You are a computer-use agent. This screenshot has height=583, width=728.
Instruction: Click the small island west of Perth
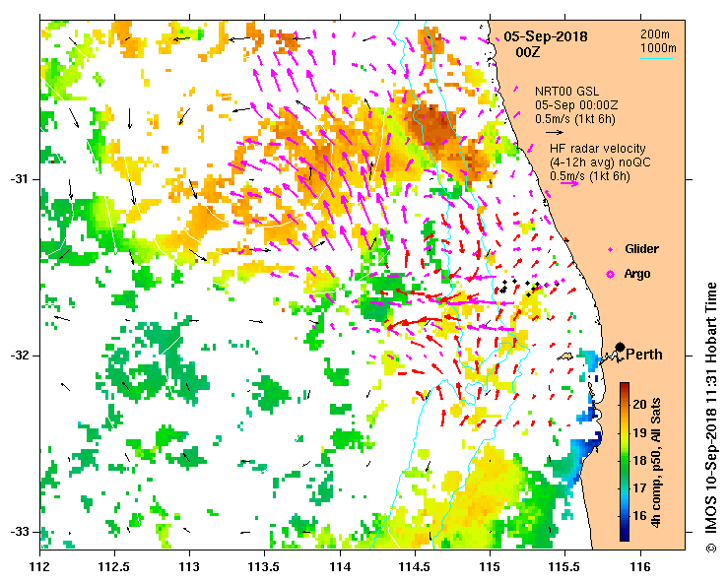click(565, 356)
